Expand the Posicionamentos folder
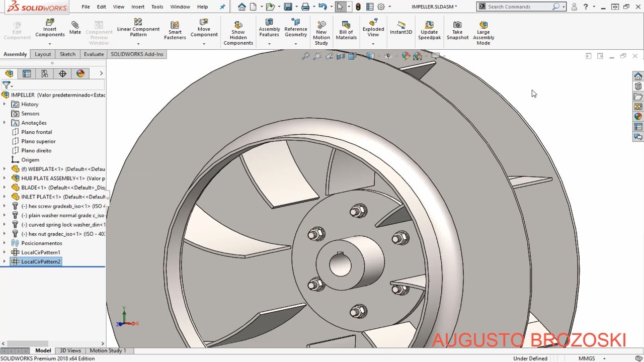Screen dimensions: 644x362 tap(4, 243)
